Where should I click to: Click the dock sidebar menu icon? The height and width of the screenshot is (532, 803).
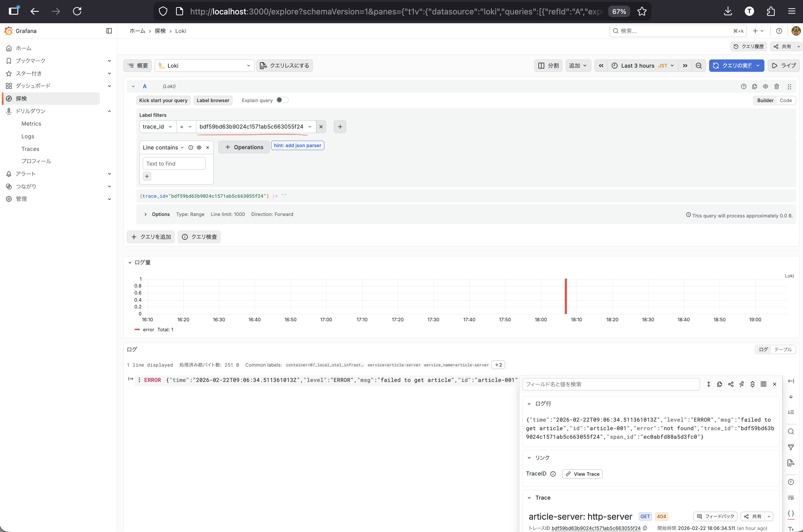pos(109,31)
